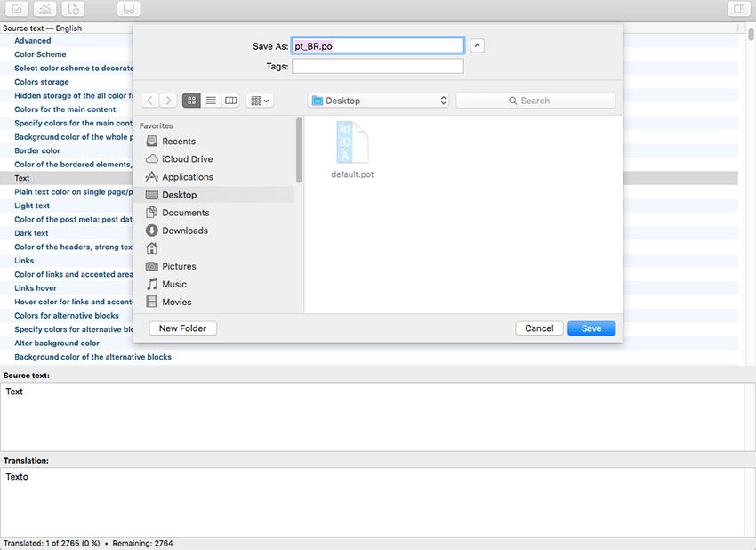Click the Statistics chart toolbar icon

[x=46, y=9]
